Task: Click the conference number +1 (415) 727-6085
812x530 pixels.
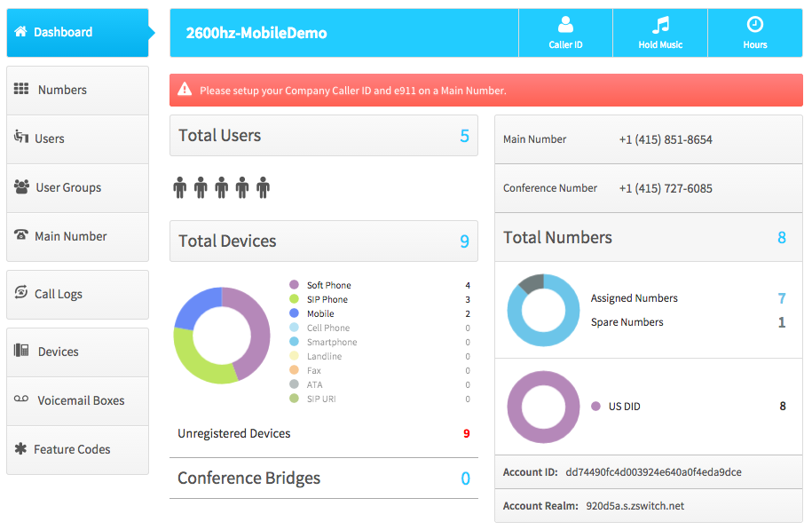Action: pos(666,188)
